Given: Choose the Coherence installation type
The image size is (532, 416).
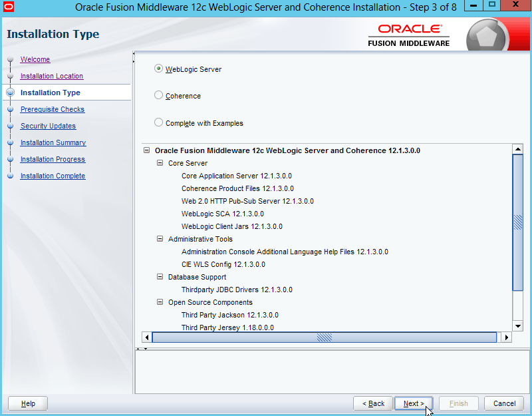Looking at the screenshot, I should click(x=158, y=95).
